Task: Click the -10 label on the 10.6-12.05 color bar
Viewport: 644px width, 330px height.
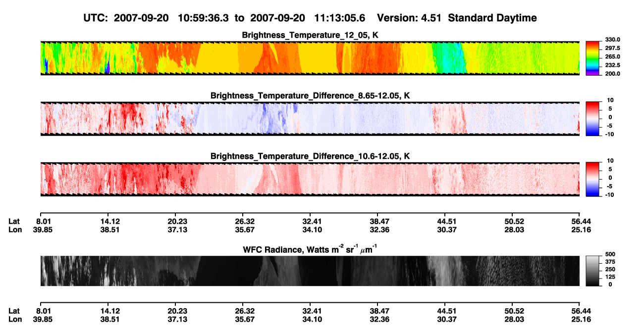Action: point(609,194)
